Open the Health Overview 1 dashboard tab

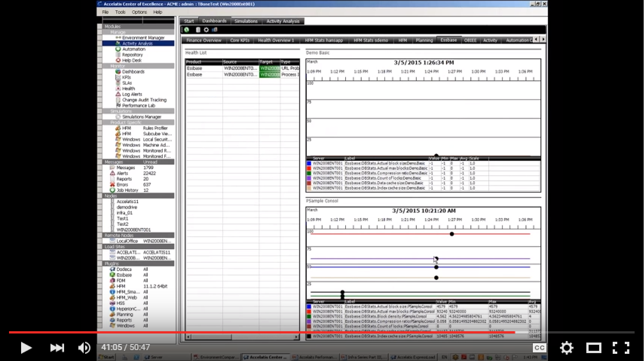(276, 40)
